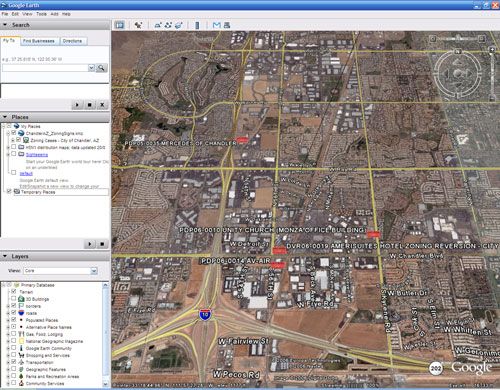This screenshot has height=390, width=500.
Task: Enable the Sightseeing folder checkbox
Action: (14, 154)
